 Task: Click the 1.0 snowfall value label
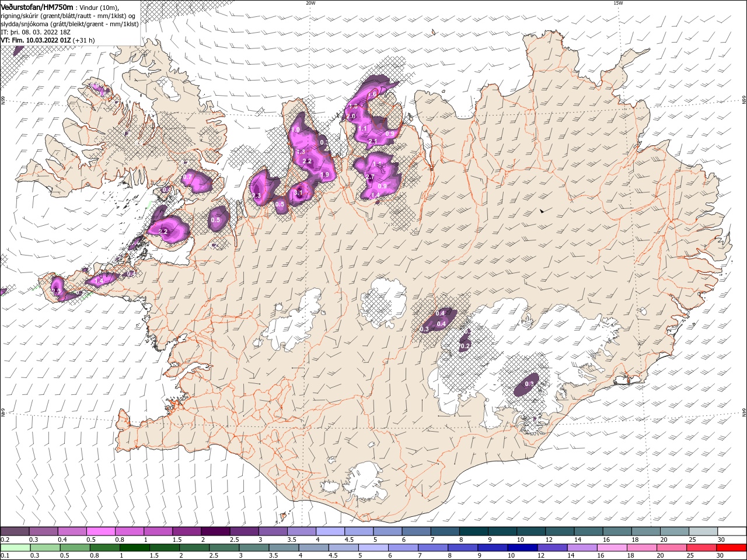(295, 130)
